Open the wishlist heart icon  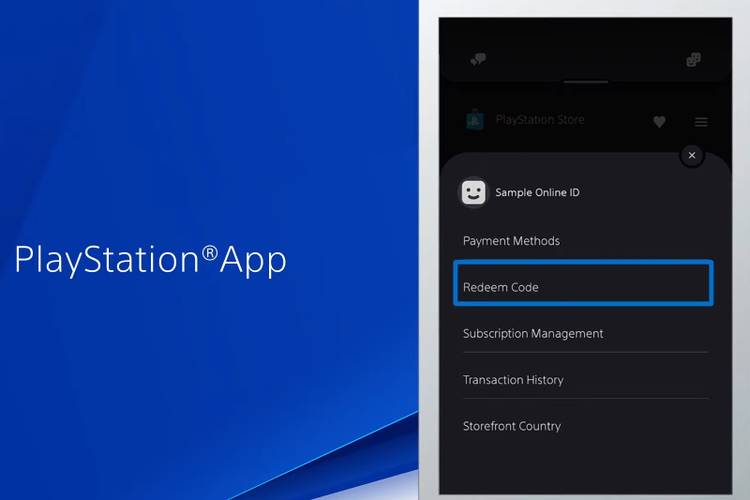(659, 122)
